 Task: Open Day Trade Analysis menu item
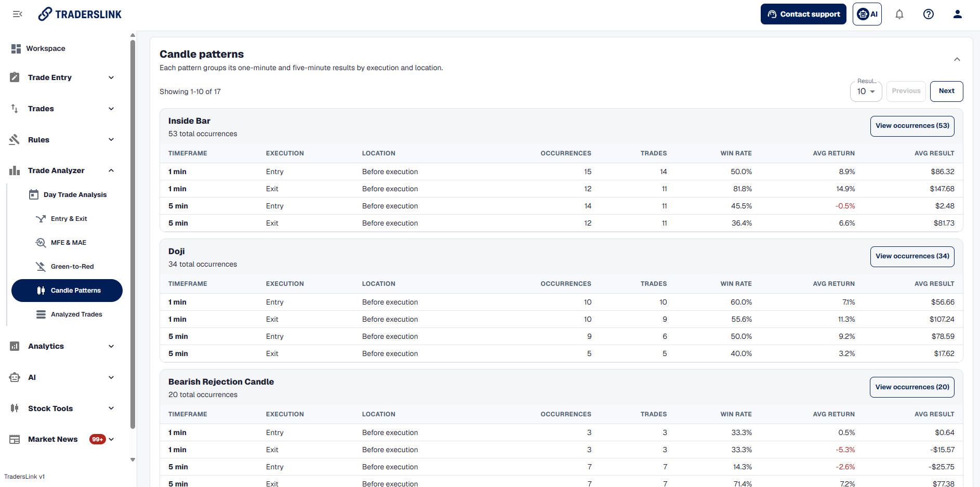67,194
